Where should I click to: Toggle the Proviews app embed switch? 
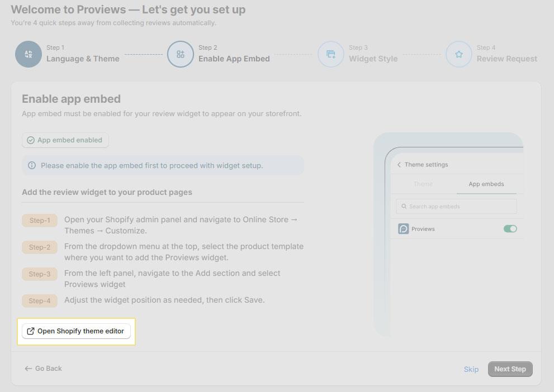[x=510, y=228]
